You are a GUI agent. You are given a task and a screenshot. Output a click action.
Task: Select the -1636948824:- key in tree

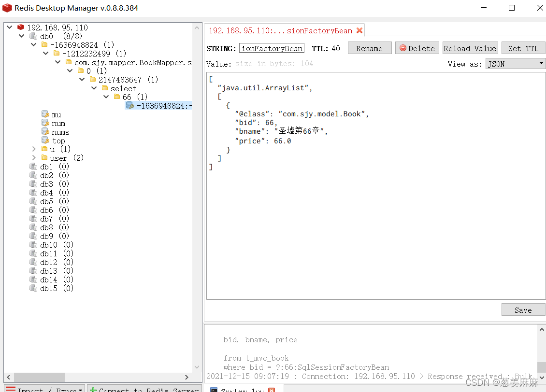[x=158, y=105]
